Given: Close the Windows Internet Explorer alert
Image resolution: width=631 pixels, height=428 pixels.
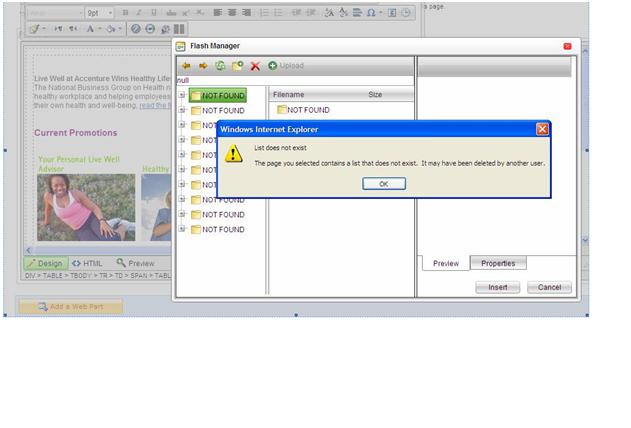Looking at the screenshot, I should 542,129.
